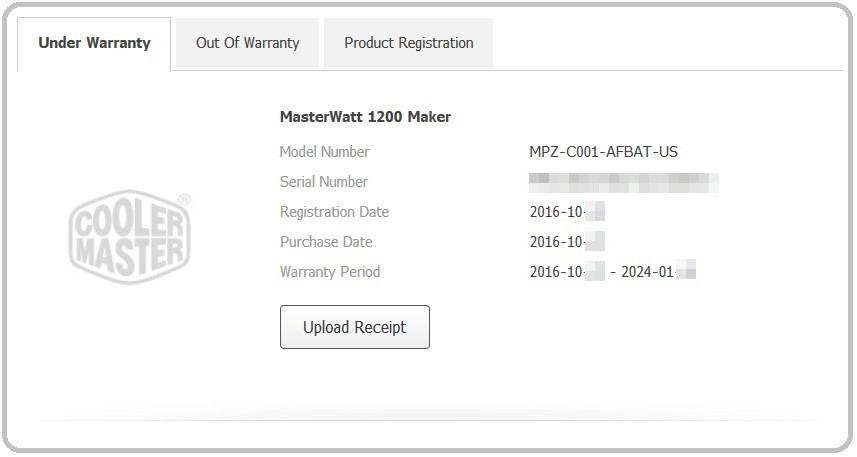Click the Registration Date label
Image resolution: width=857 pixels, height=457 pixels.
coord(334,212)
